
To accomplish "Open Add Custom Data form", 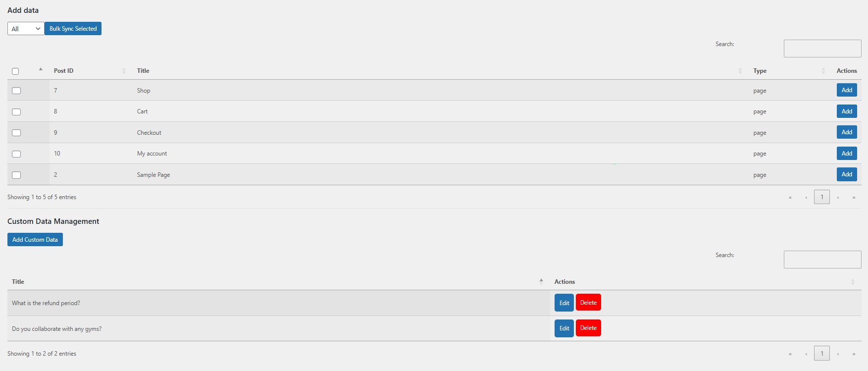I will coord(35,240).
